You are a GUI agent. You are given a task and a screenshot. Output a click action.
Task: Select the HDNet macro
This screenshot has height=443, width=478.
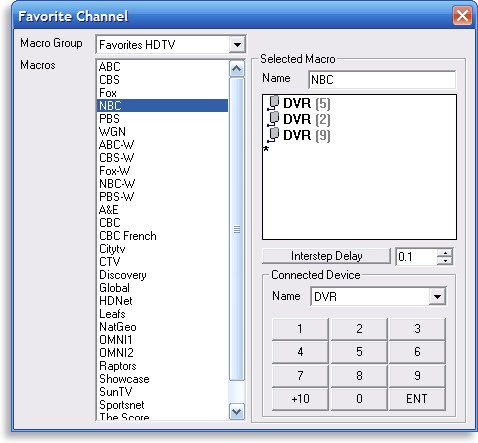click(162, 301)
